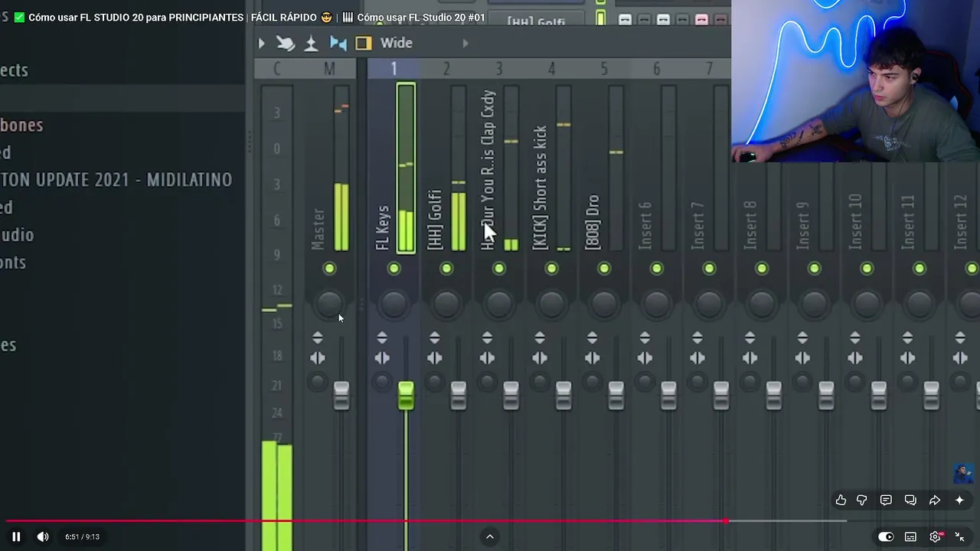
Task: Expand the chevron at bottom center
Action: pyautogui.click(x=490, y=536)
